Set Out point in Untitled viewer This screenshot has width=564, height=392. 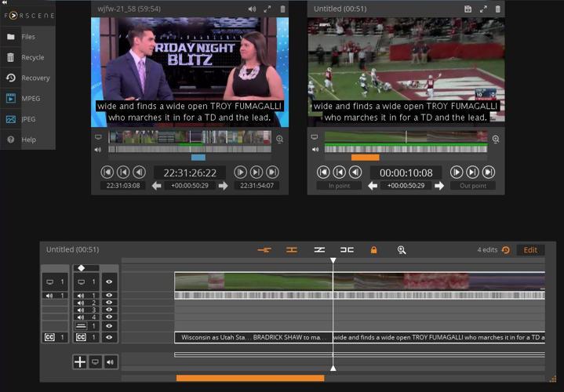(473, 186)
